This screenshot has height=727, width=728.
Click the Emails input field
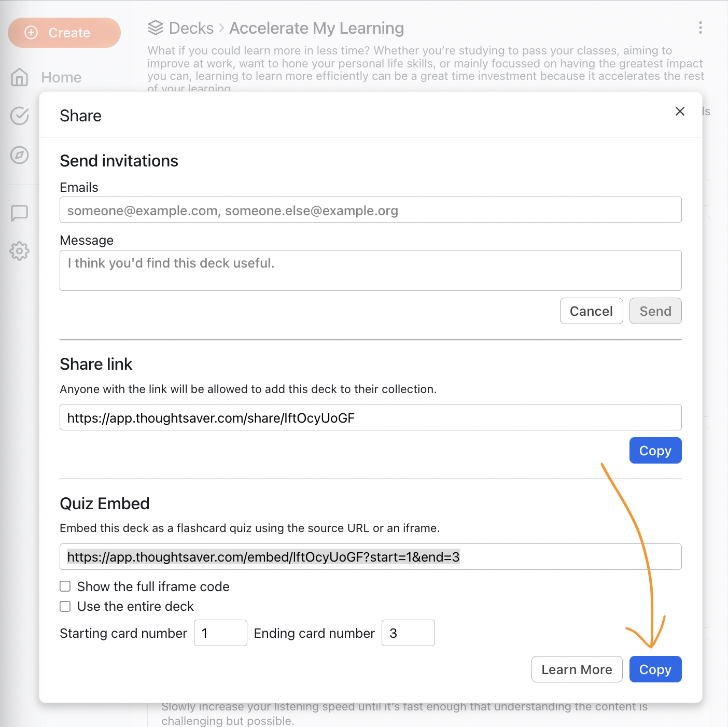tap(370, 210)
